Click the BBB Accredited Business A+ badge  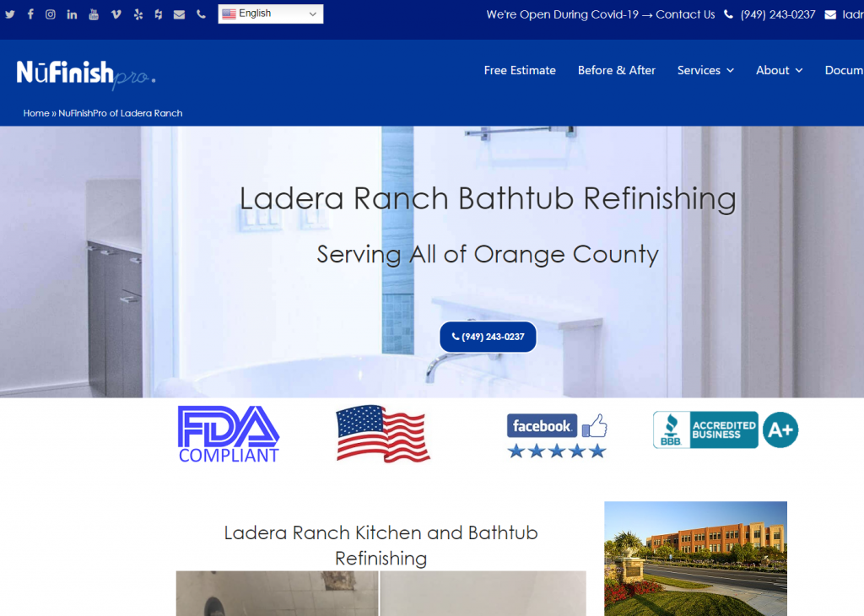click(x=725, y=430)
